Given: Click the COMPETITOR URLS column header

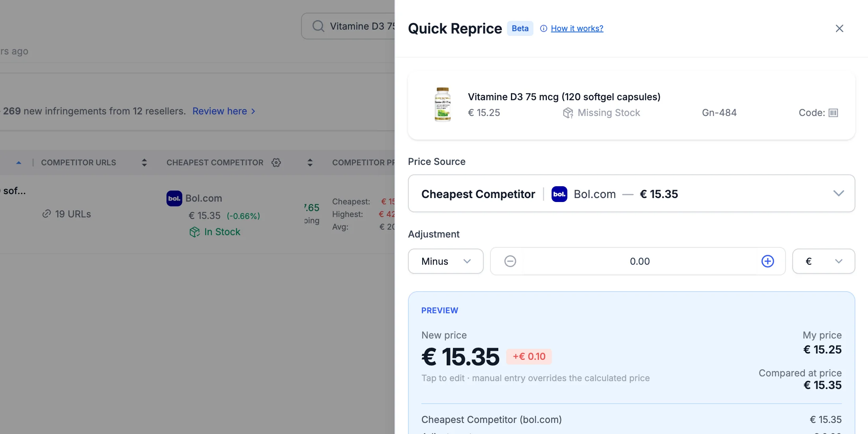Looking at the screenshot, I should pos(79,163).
